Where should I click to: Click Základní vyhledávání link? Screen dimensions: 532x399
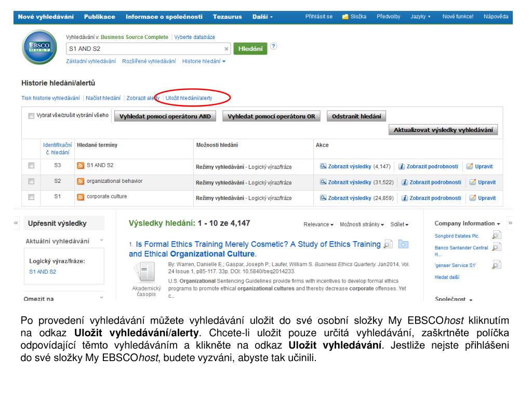tap(91, 61)
